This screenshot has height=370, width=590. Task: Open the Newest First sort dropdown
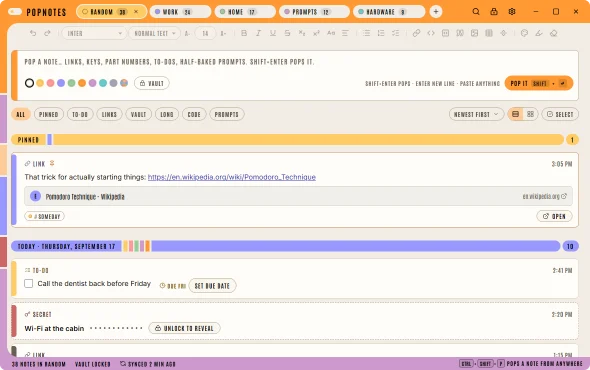click(476, 114)
